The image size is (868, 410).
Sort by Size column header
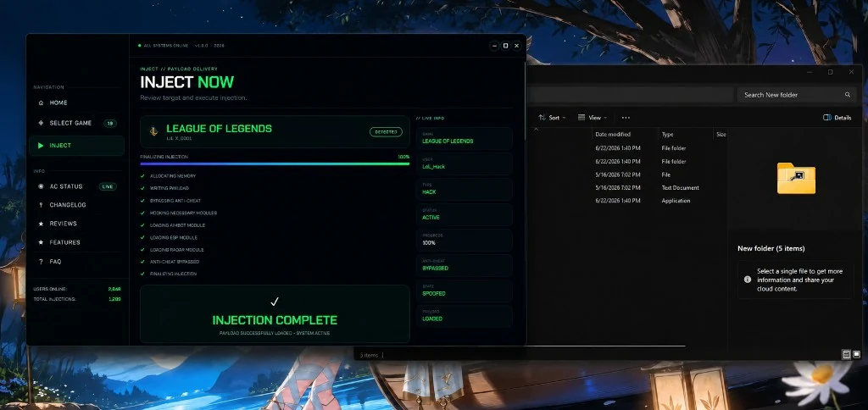721,135
